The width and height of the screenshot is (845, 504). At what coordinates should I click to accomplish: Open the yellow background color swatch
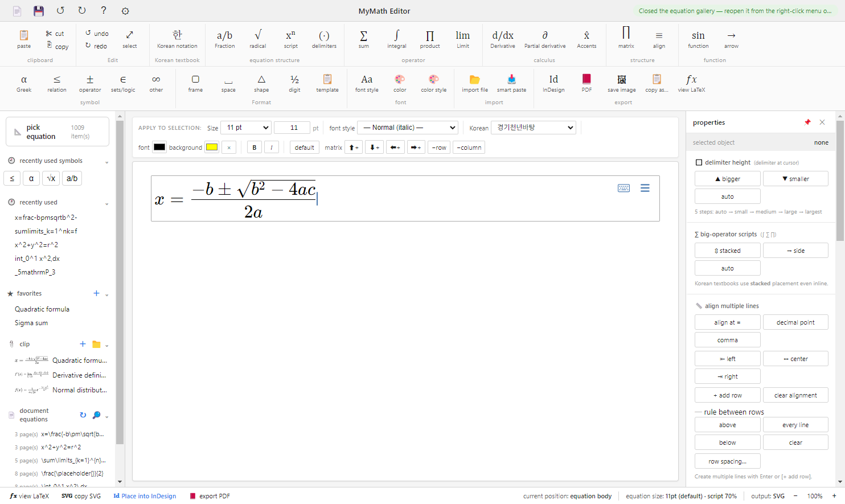(212, 147)
